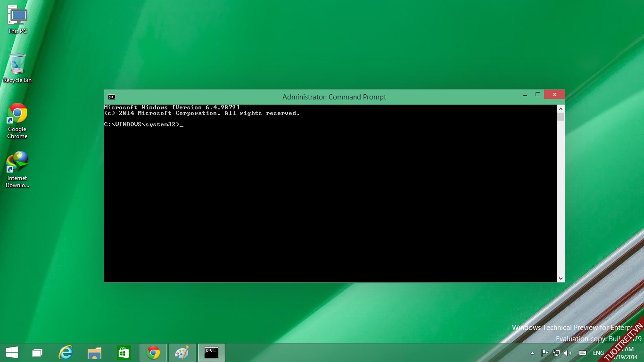Switch to Google Chrome in the taskbar
The image size is (644, 362).
(153, 353)
